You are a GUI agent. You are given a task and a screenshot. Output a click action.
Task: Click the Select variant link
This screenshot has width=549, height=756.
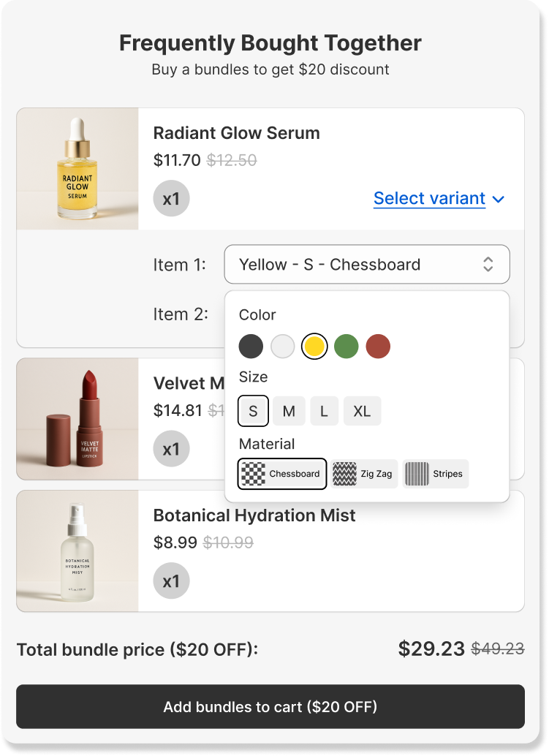point(429,198)
